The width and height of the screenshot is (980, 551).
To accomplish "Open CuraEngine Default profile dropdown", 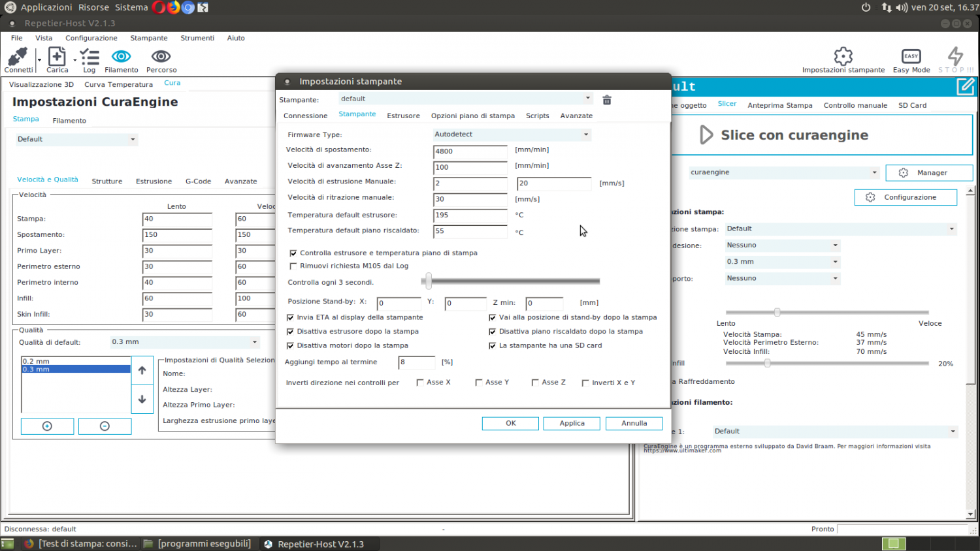I will (x=76, y=139).
